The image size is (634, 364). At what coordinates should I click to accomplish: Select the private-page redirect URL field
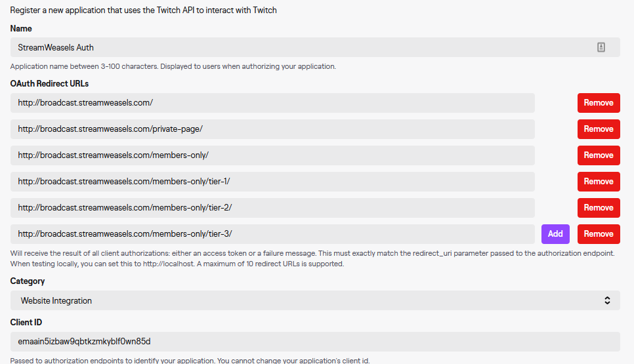click(272, 129)
